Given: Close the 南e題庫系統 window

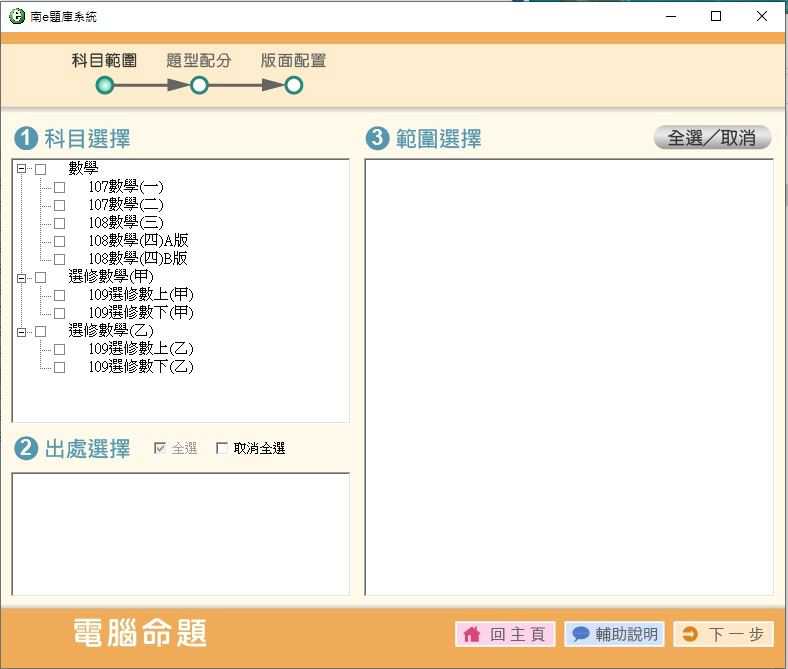Looking at the screenshot, I should (762, 16).
